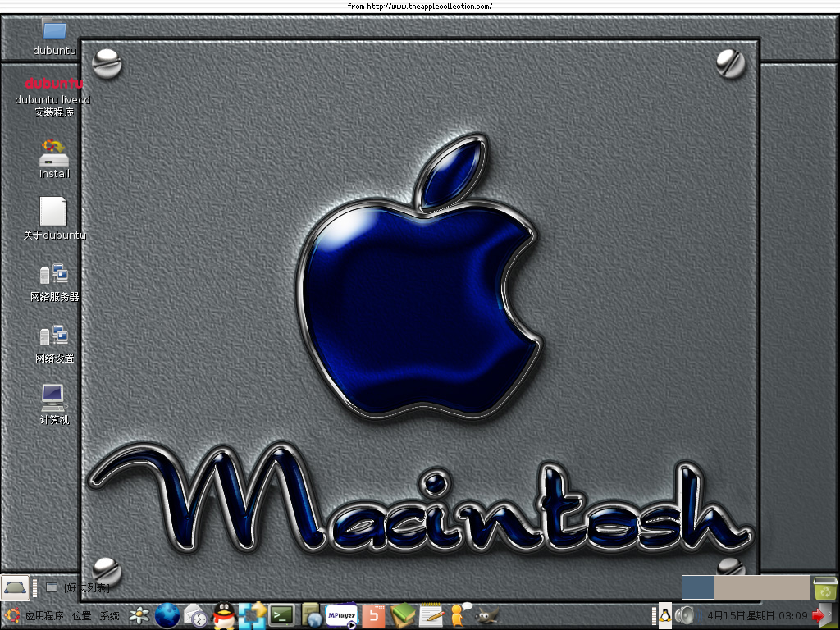Click the date and time clock
Screen dimensions: 840x630
point(757,616)
